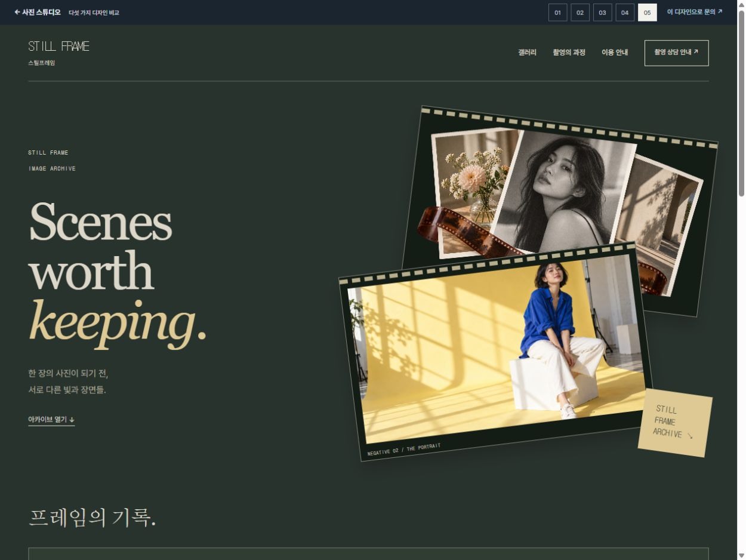Click the 촬영 상담 안내 button

point(677,53)
